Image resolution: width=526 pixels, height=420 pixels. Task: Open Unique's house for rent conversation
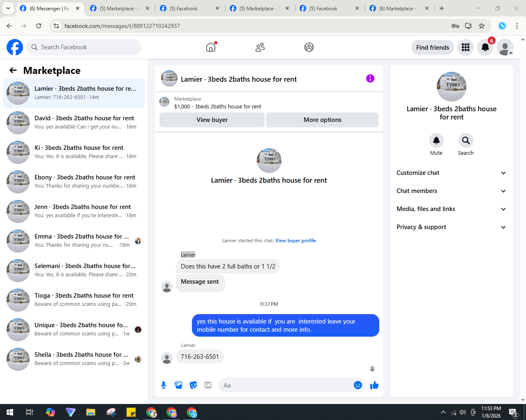pos(74,330)
